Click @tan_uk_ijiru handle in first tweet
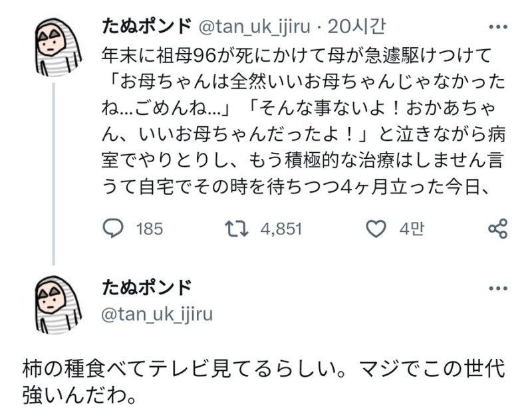This screenshot has width=532, height=412. [x=254, y=27]
